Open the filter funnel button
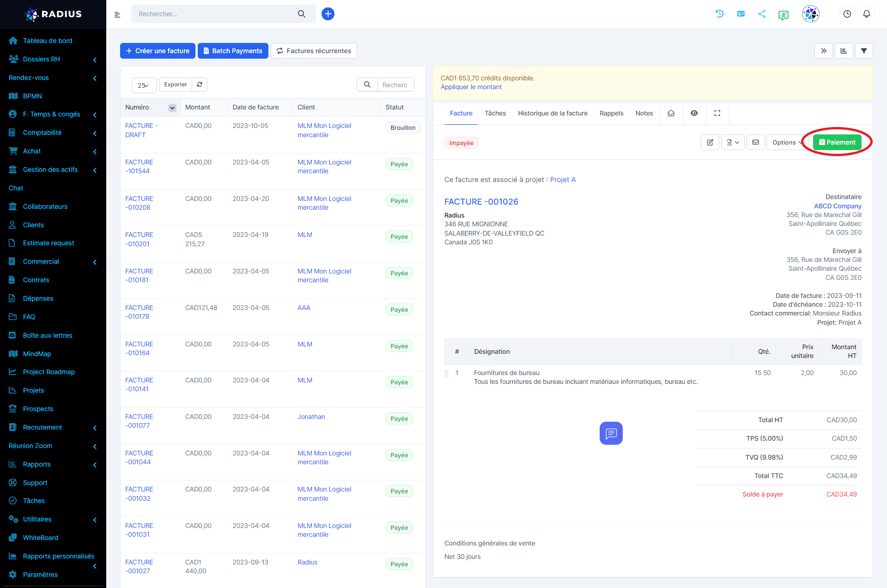 864,51
